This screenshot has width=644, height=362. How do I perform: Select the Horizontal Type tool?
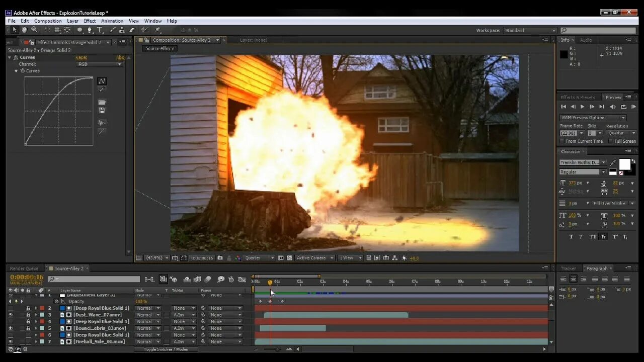pyautogui.click(x=100, y=30)
